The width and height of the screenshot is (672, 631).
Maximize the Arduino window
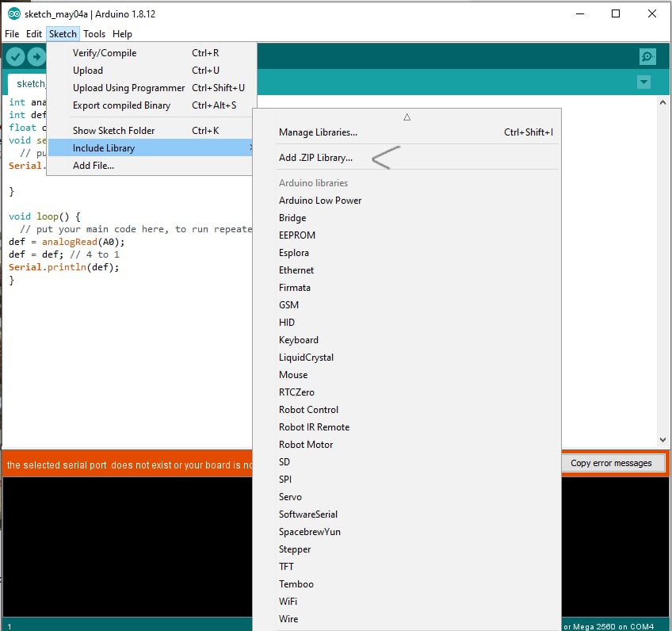click(616, 13)
